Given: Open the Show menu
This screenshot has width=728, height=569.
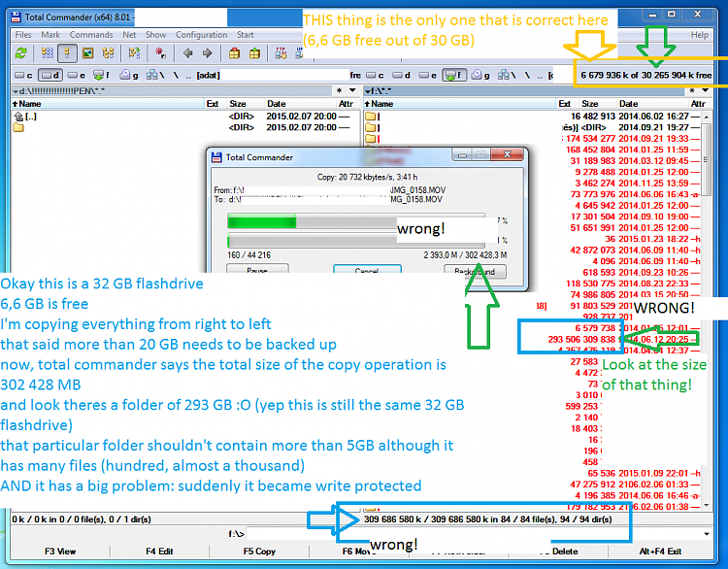Looking at the screenshot, I should [x=155, y=35].
